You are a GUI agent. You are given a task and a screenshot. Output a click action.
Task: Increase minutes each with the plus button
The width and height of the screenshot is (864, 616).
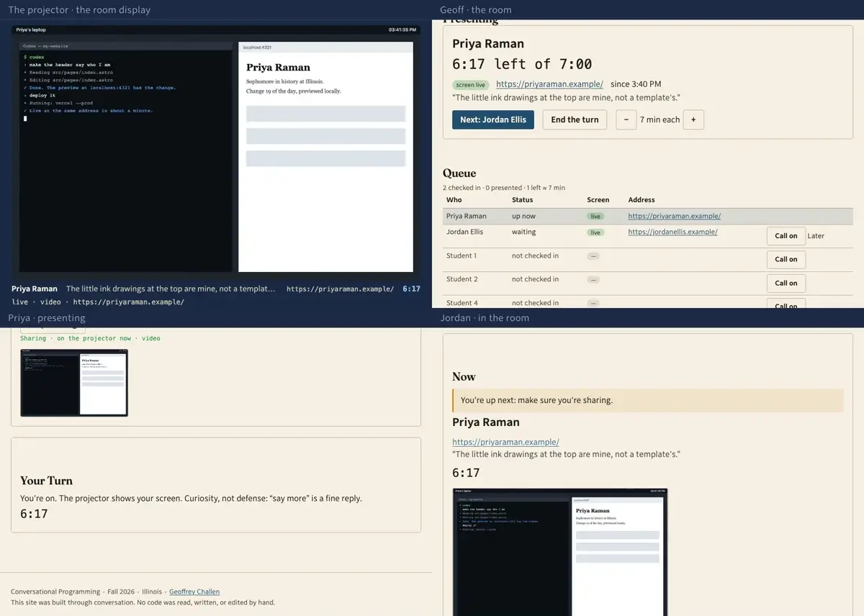[693, 119]
